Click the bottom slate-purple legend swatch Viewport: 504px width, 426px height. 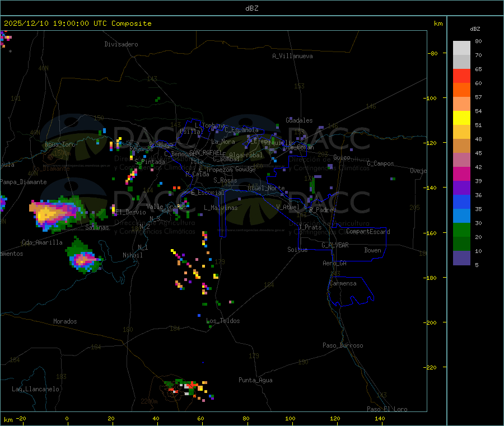point(461,258)
